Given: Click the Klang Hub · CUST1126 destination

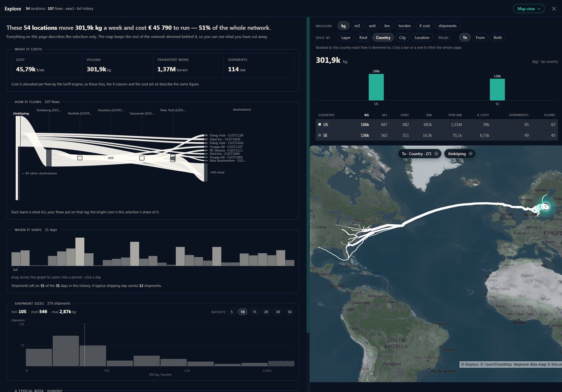Looking at the screenshot, I should pos(226,135).
